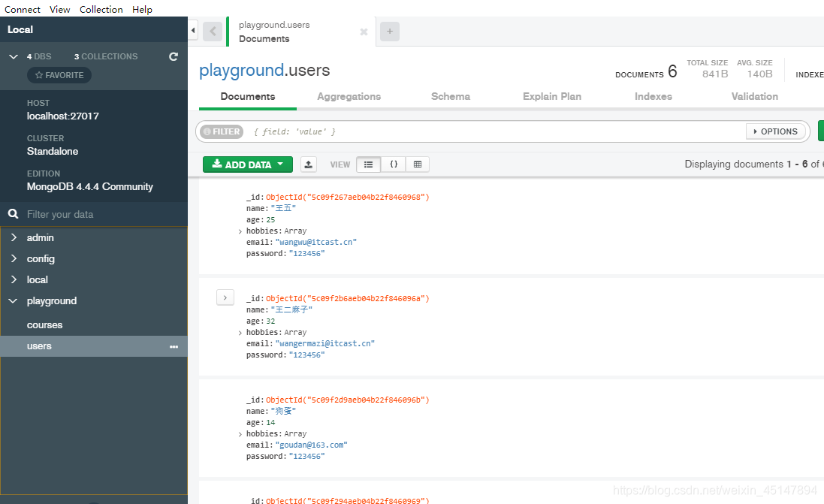
Task: Open a new tab with plus button
Action: pos(389,32)
